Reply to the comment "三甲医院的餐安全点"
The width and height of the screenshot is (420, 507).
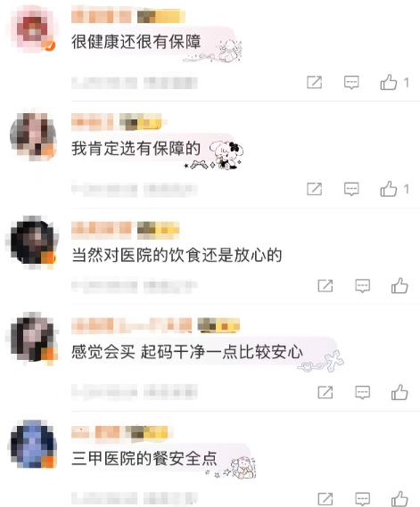(x=362, y=499)
